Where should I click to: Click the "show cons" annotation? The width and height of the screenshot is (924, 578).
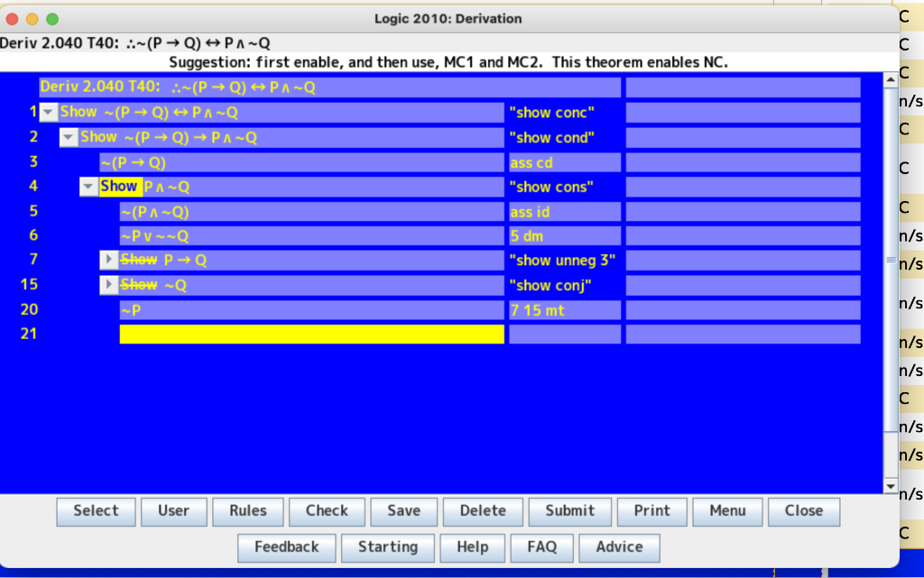[x=551, y=188]
